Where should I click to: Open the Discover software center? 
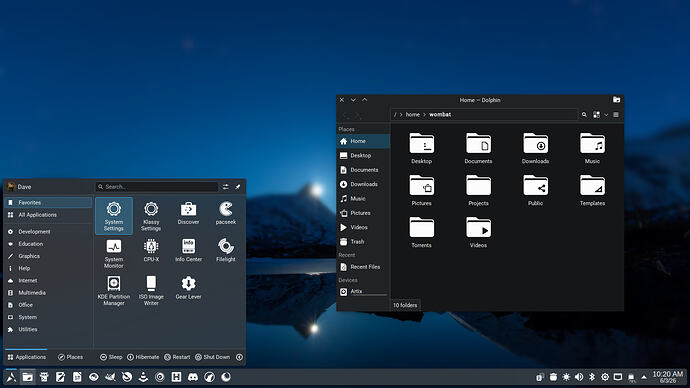tap(188, 213)
